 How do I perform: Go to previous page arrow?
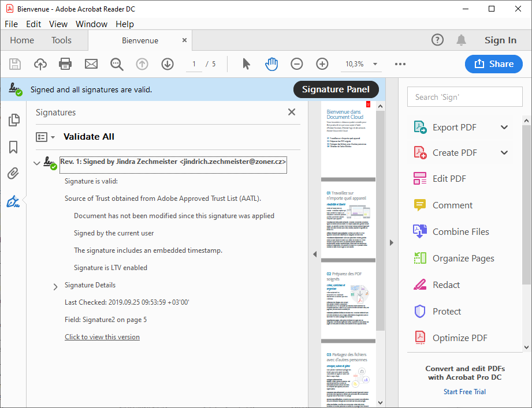click(x=142, y=63)
